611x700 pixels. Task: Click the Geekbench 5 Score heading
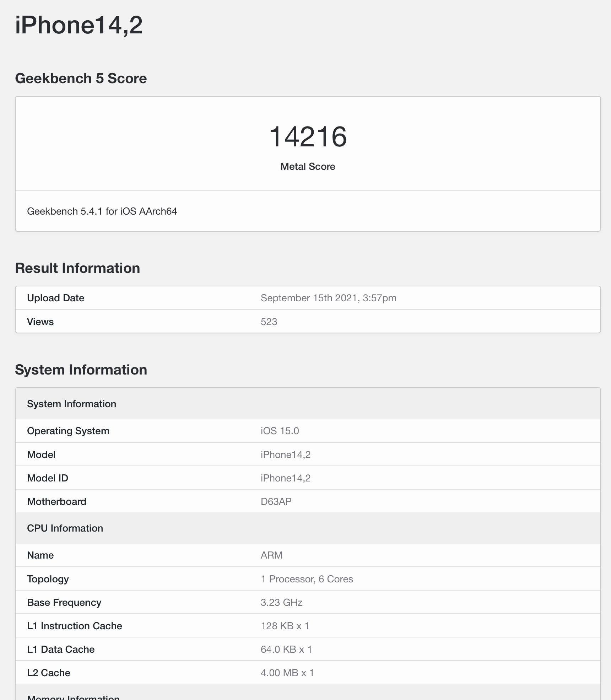tap(81, 78)
